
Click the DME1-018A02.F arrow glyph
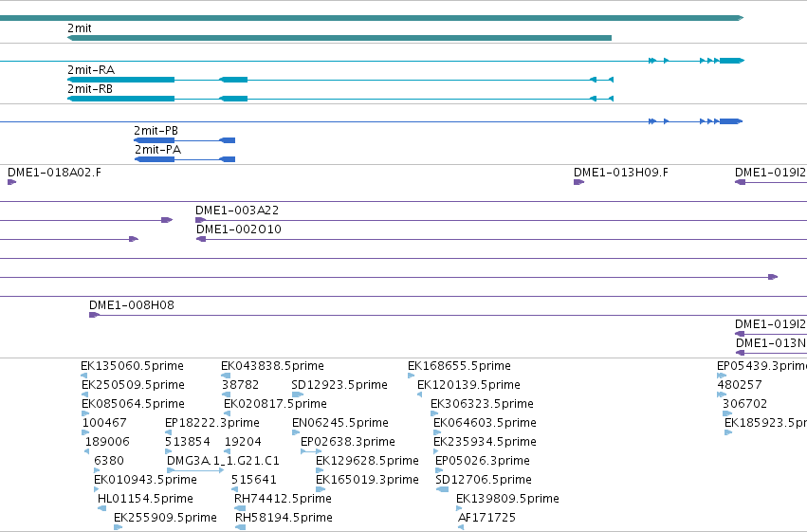[x=11, y=182]
